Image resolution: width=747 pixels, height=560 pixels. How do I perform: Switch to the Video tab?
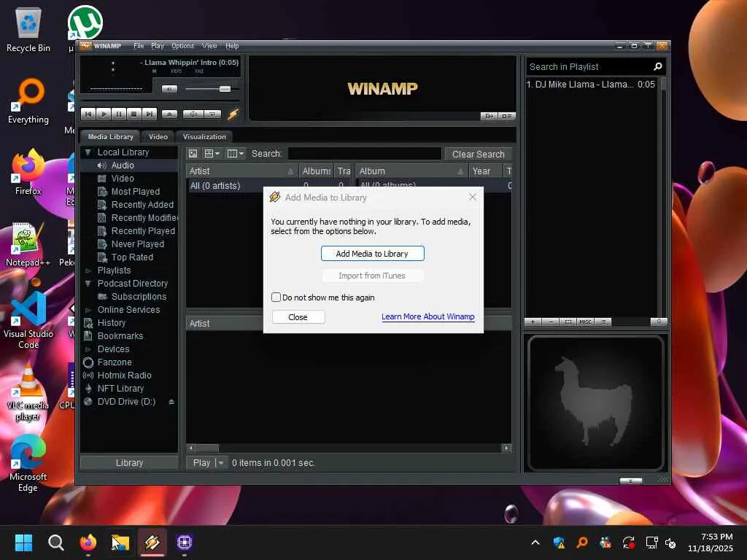click(158, 136)
